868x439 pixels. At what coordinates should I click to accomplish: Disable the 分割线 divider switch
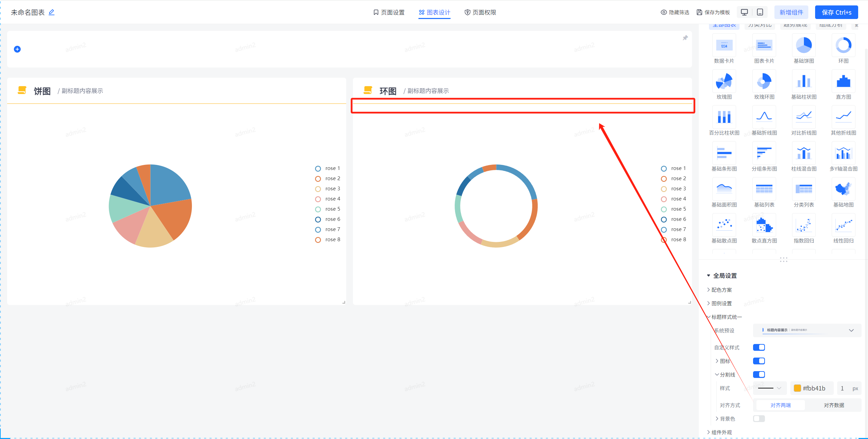pyautogui.click(x=759, y=375)
